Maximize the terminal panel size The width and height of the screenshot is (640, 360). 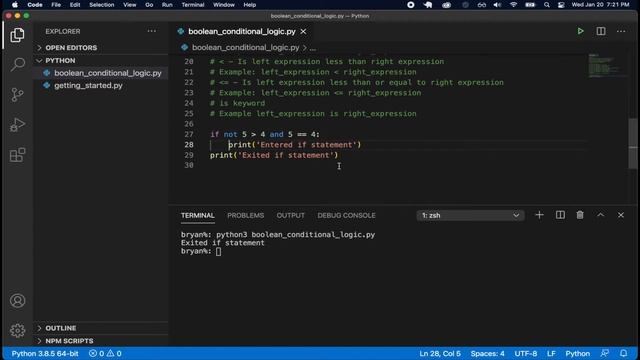(600, 215)
